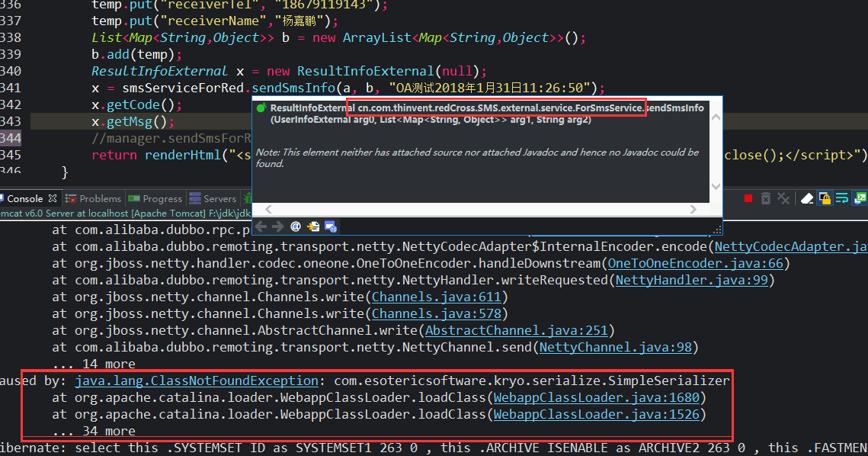Switch to the Problems tab
Viewport: 868px width, 456px height.
(x=93, y=198)
